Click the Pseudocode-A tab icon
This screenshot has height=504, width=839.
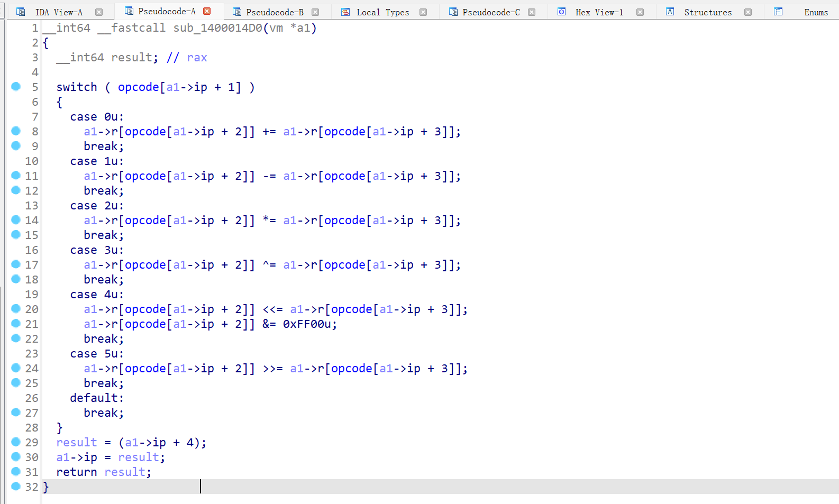point(129,11)
